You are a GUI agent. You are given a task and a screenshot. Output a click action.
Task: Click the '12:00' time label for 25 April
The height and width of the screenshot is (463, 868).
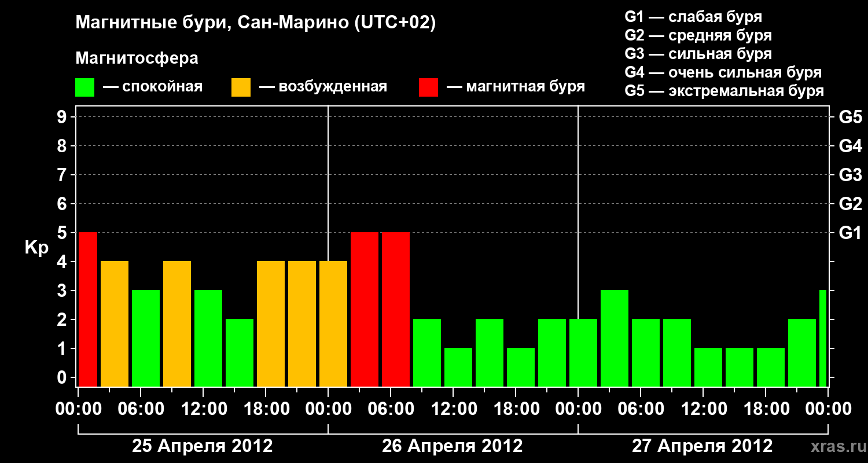203,409
